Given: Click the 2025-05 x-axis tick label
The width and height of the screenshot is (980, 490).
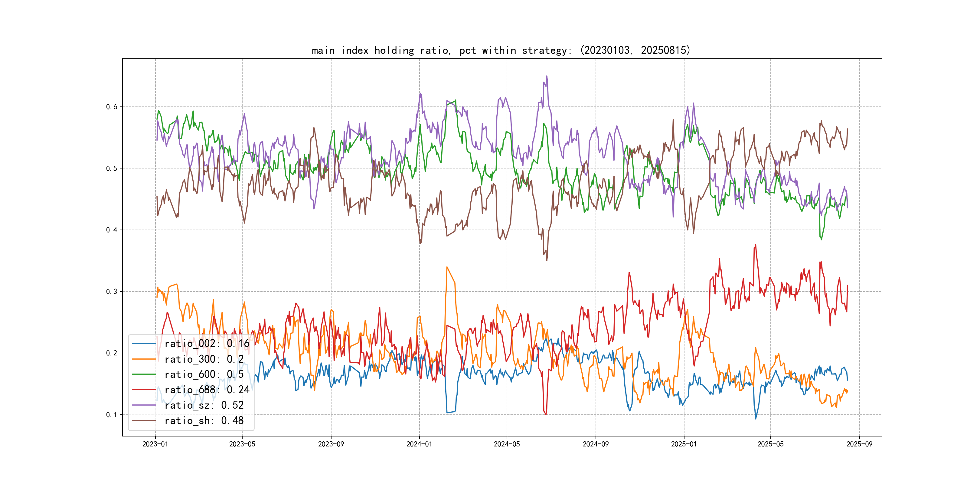Looking at the screenshot, I should pyautogui.click(x=770, y=444).
